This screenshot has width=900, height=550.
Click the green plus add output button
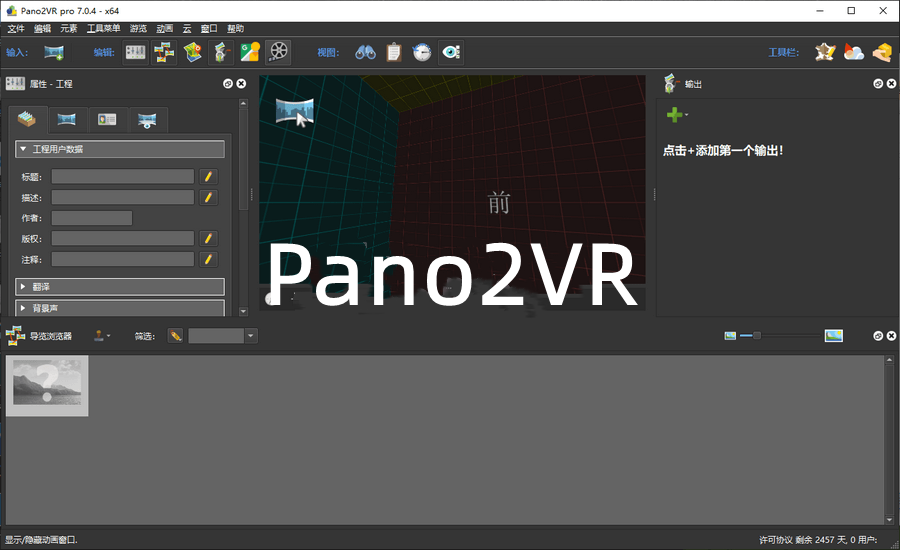[x=674, y=115]
